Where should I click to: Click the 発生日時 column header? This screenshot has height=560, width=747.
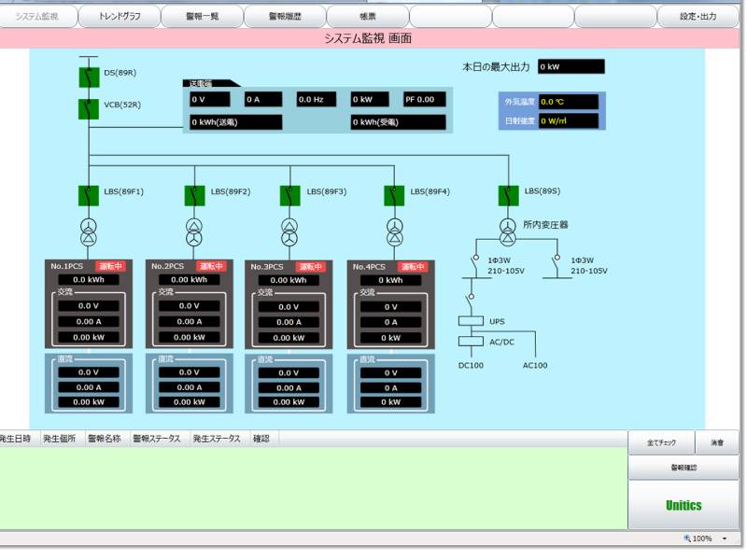(x=16, y=438)
